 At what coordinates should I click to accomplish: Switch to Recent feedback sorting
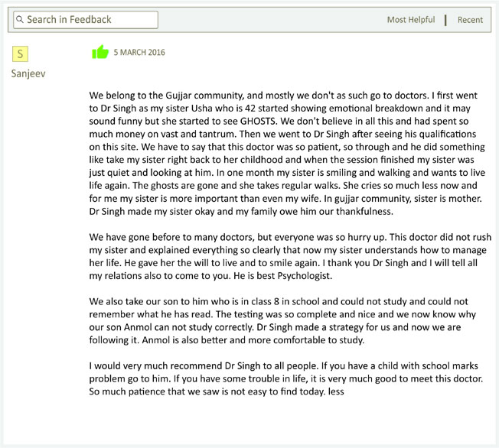(470, 20)
